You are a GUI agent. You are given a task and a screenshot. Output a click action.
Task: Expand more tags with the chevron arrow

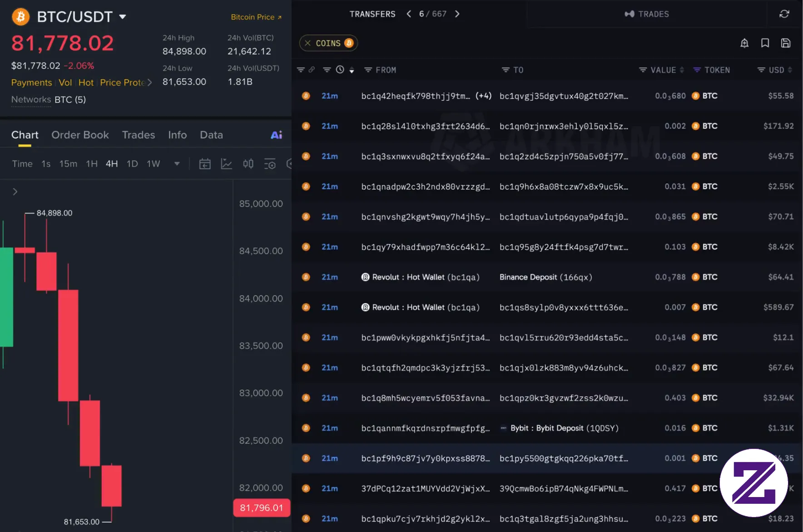pyautogui.click(x=150, y=83)
